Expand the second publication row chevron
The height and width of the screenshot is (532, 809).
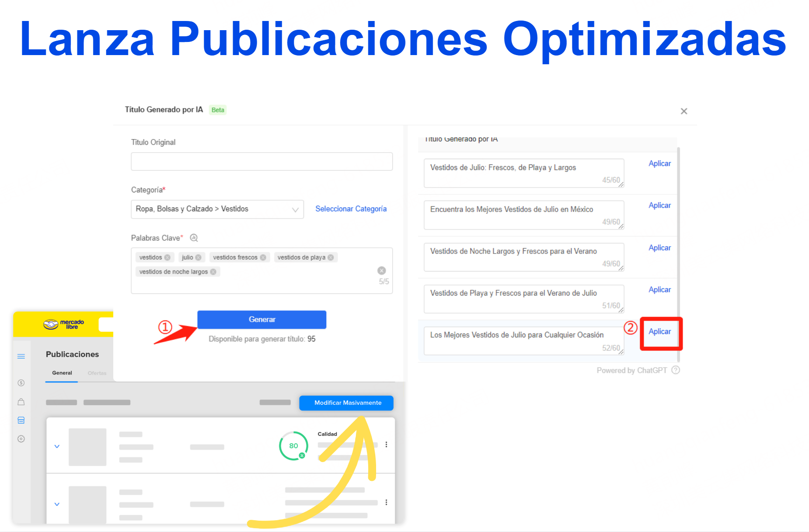[x=57, y=504]
